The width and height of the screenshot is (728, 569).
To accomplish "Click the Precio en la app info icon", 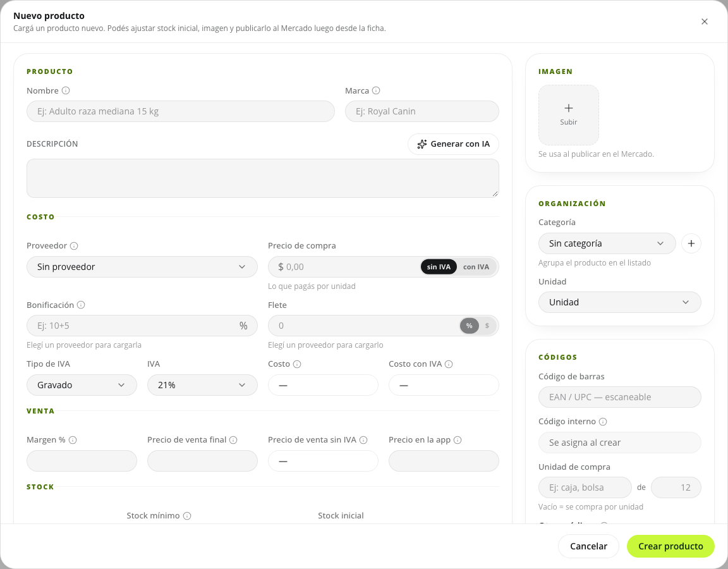I will pos(458,440).
